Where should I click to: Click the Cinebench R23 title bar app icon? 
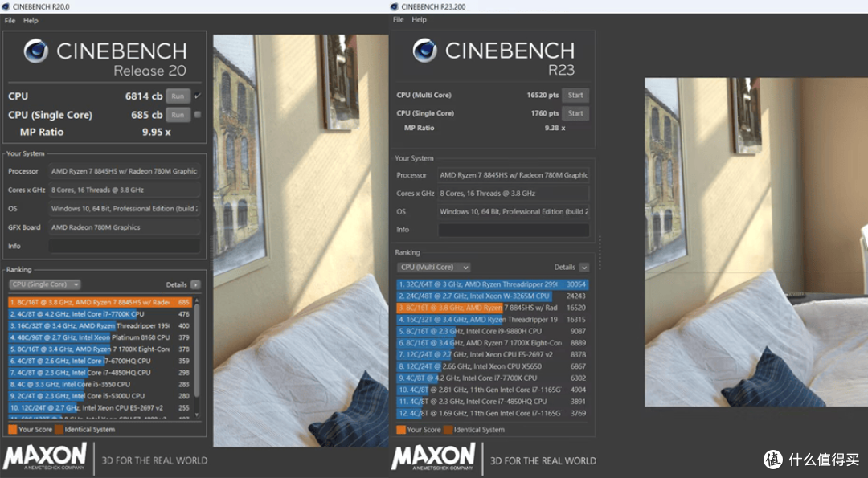(396, 6)
